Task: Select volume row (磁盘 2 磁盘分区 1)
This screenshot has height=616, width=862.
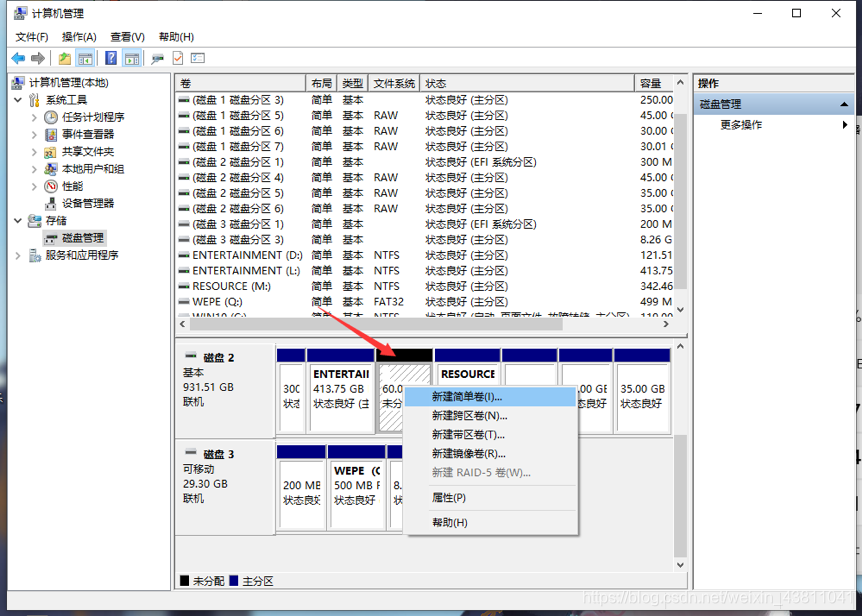Action: [x=425, y=162]
